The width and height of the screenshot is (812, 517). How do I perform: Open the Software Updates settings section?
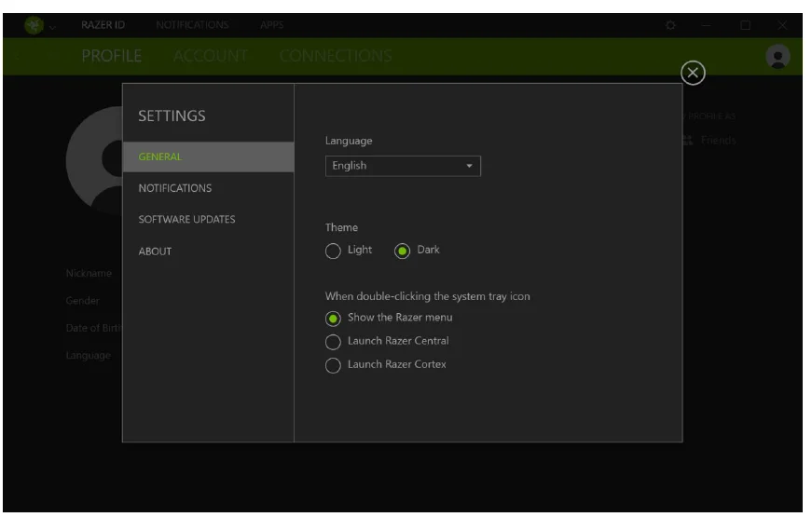(x=208, y=220)
